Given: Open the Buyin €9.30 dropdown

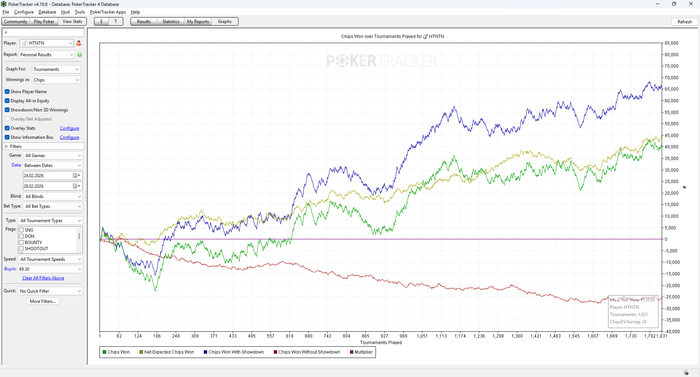Looking at the screenshot, I should pyautogui.click(x=50, y=269).
